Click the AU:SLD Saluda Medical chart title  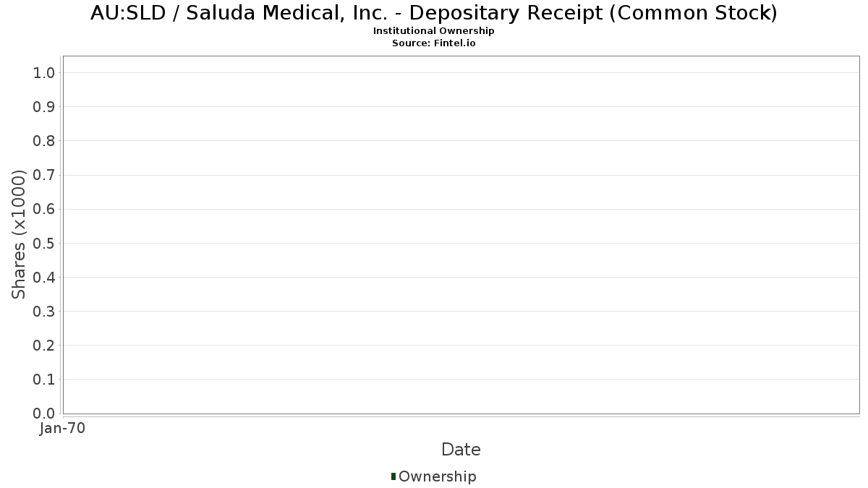click(433, 13)
